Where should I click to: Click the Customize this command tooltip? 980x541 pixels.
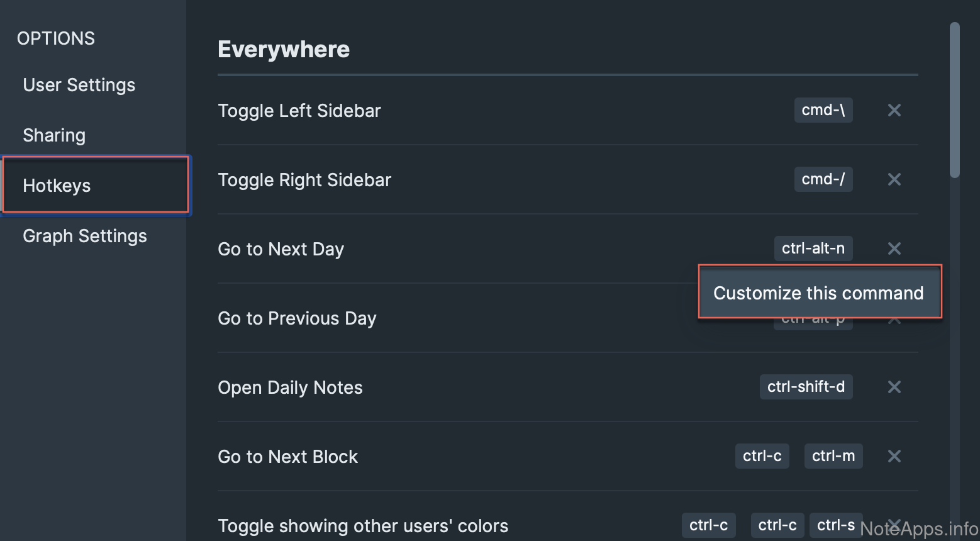818,293
